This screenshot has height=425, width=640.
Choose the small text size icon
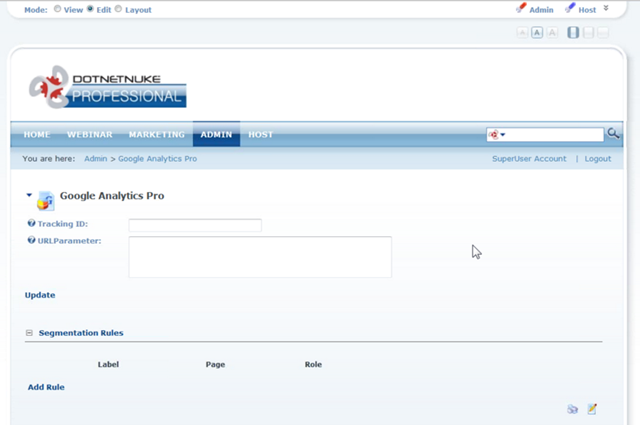[x=522, y=32]
